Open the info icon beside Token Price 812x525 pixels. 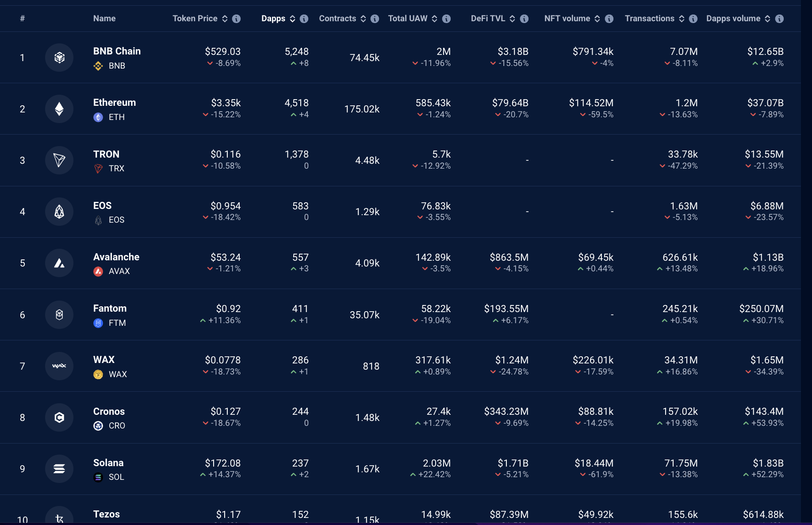coord(237,19)
